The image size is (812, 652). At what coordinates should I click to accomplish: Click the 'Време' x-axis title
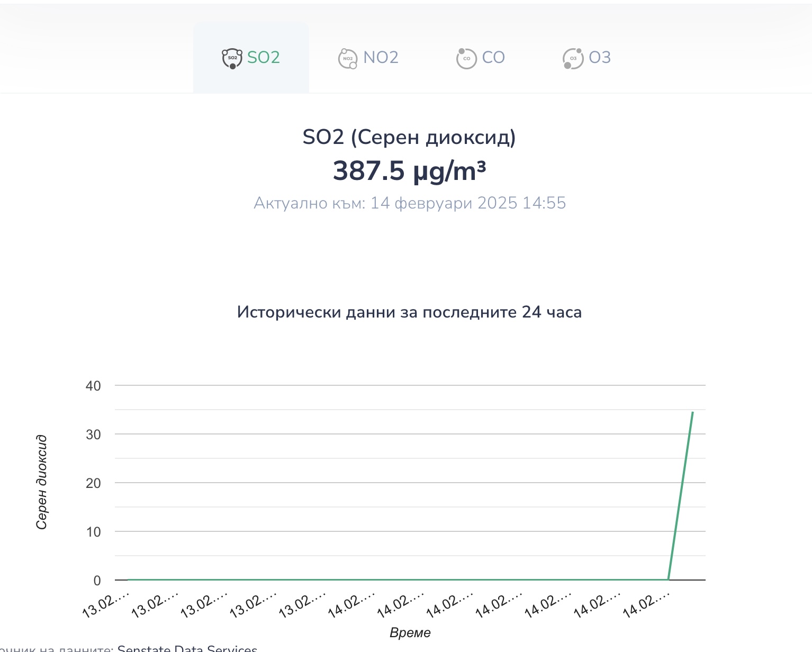pos(410,632)
